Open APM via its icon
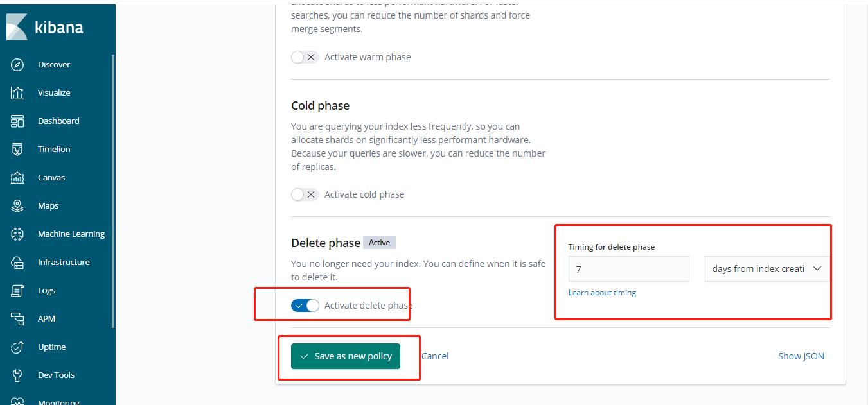Viewport: 868px width, 405px height. tap(17, 318)
